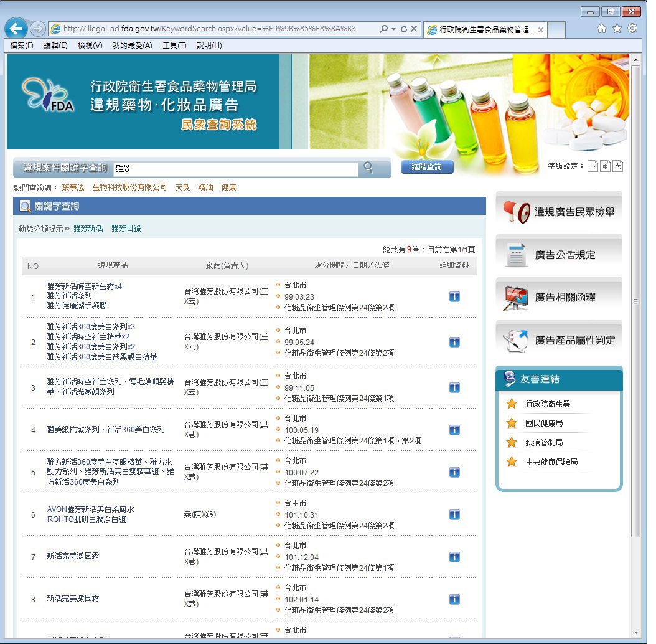
Task: Open details icon for row 2 (99.05.24)
Action: pyautogui.click(x=454, y=343)
